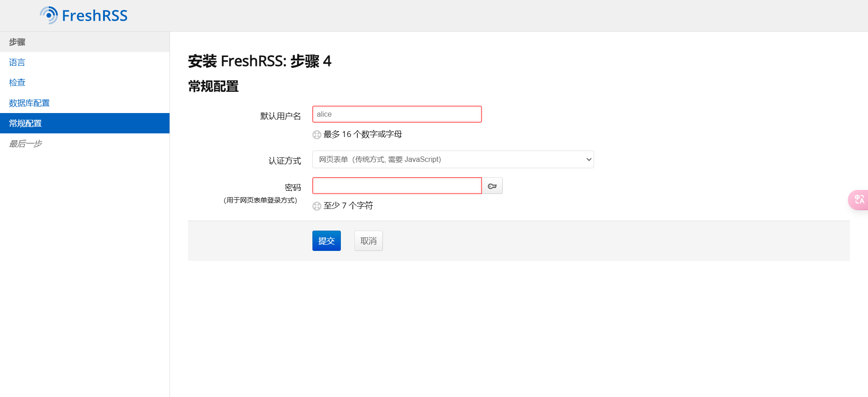The image size is (868, 397).
Task: Click the heading 安装 FreshRSS: 步骤 4
Action: point(259,61)
